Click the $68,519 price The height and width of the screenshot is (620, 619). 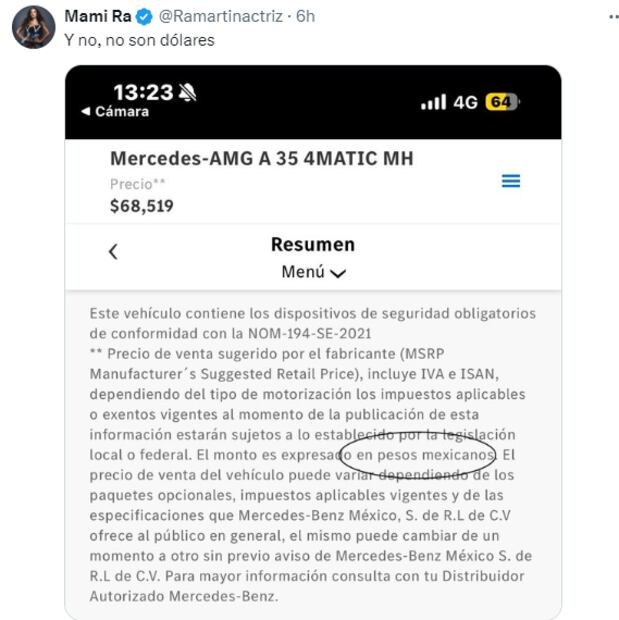(141, 206)
